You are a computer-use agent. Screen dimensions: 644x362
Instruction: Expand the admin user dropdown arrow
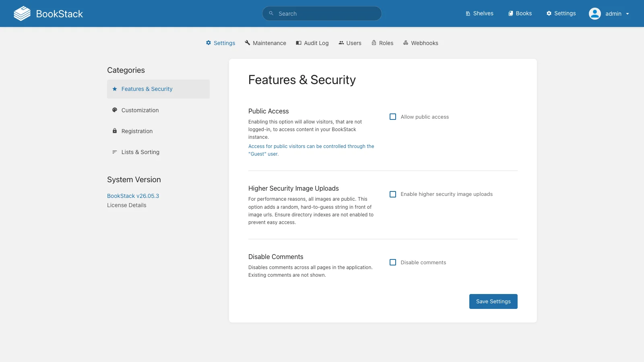(627, 14)
